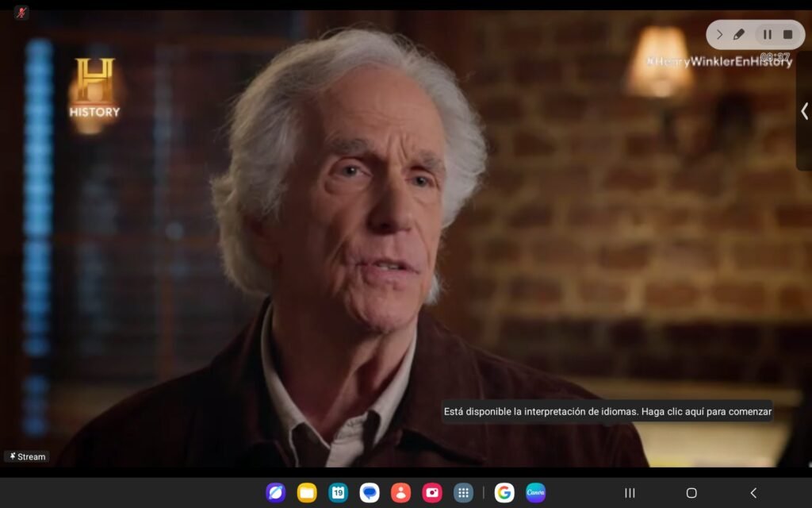Open the Messages app

tap(370, 493)
